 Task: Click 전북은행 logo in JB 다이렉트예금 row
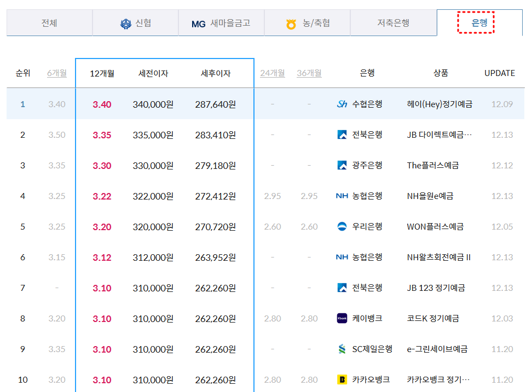click(x=342, y=134)
